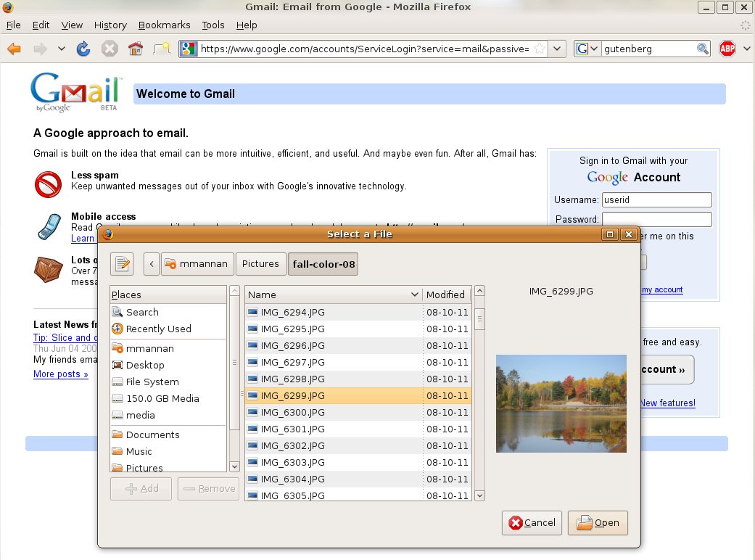
Task: Click the Adblock Plus ABP icon
Action: 727,49
